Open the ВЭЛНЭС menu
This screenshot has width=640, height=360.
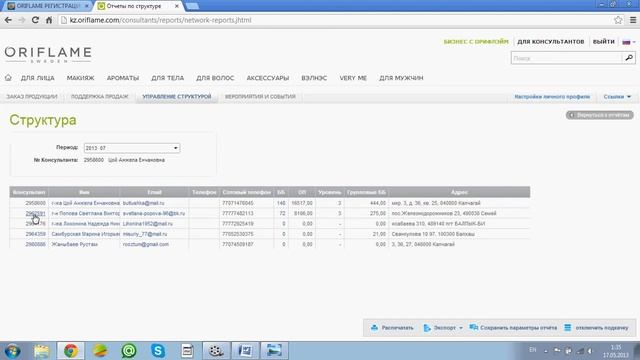tap(314, 78)
